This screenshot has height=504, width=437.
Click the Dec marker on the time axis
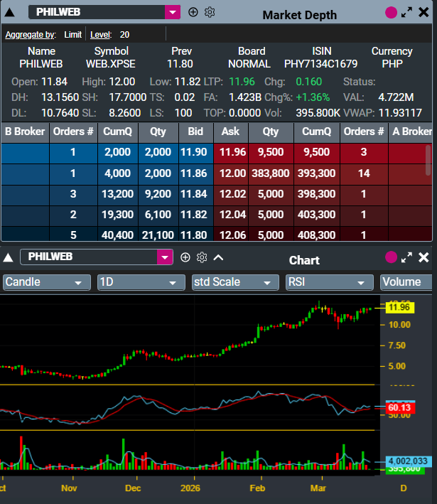tap(133, 488)
